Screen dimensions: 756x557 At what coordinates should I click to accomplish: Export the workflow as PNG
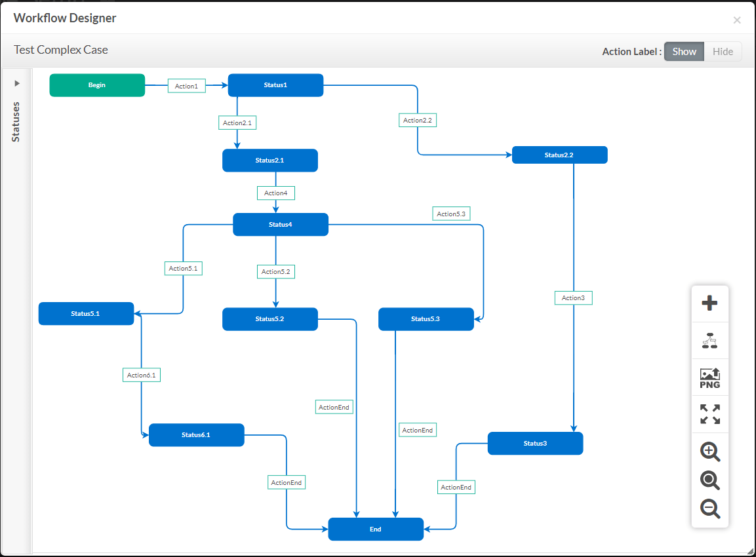tap(709, 378)
